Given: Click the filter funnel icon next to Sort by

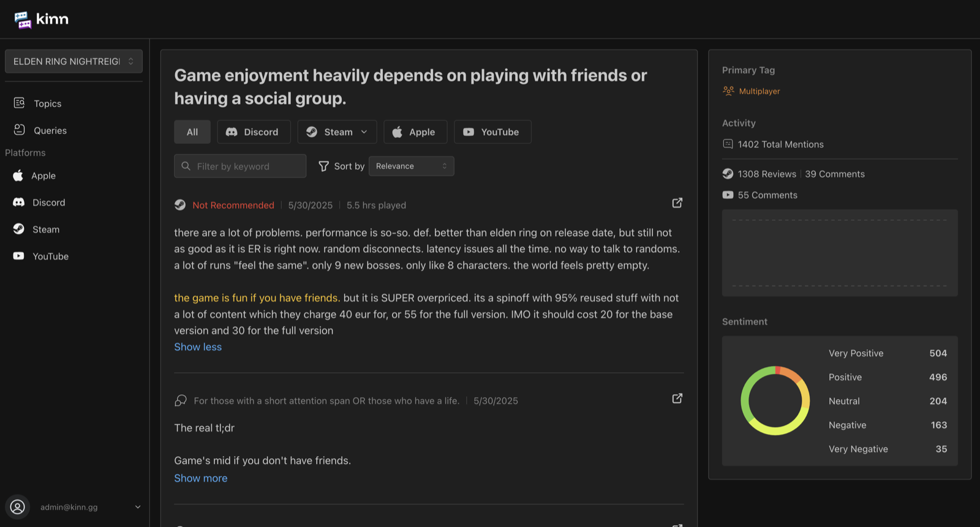Looking at the screenshot, I should (x=324, y=166).
